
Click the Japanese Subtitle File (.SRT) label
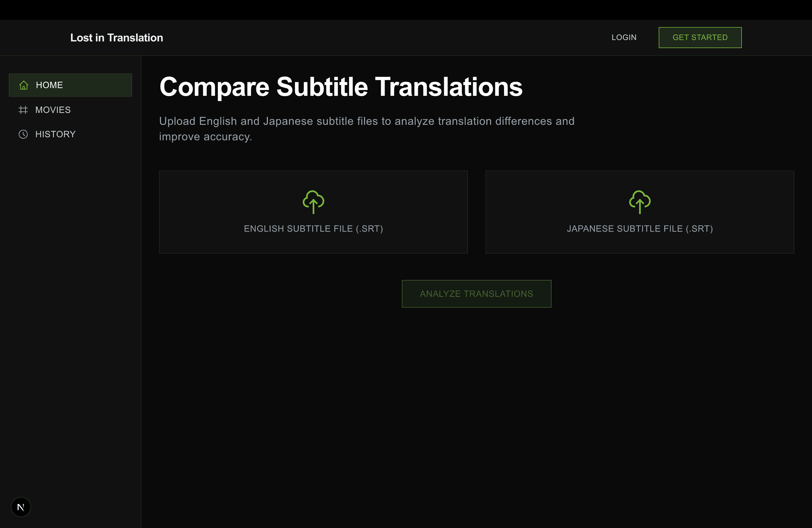tap(639, 229)
